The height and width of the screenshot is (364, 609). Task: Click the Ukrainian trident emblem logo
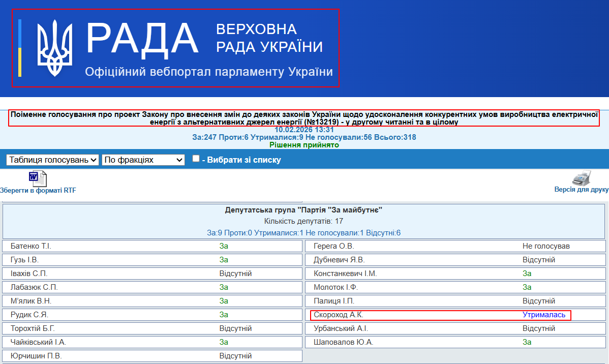pos(55,48)
